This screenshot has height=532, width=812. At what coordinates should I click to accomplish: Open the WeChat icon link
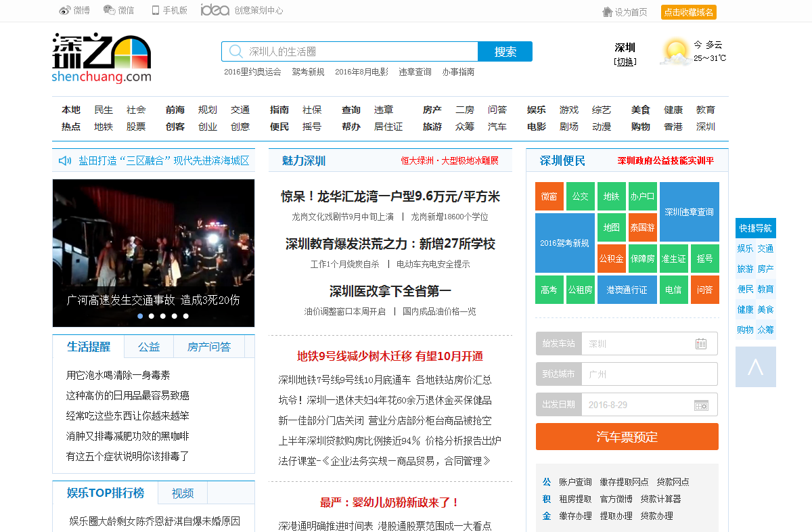[x=109, y=10]
